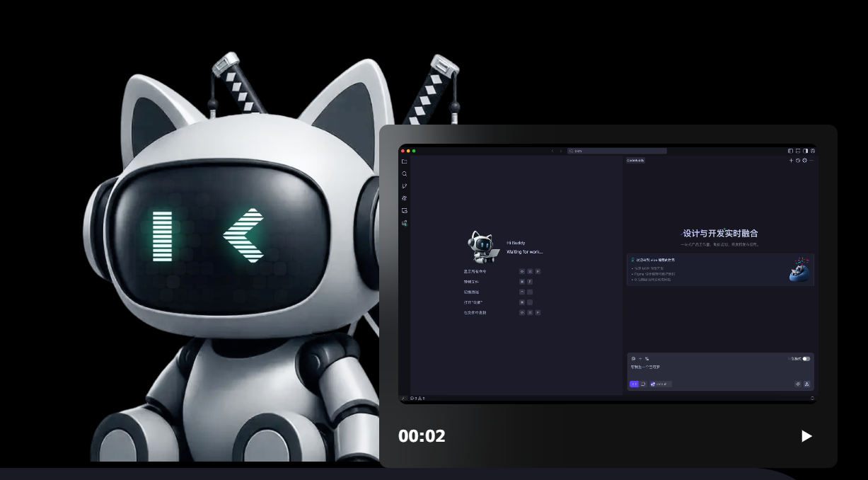Open the add context menu with the + icon
Screen dimensions: 868x480
(x=640, y=358)
